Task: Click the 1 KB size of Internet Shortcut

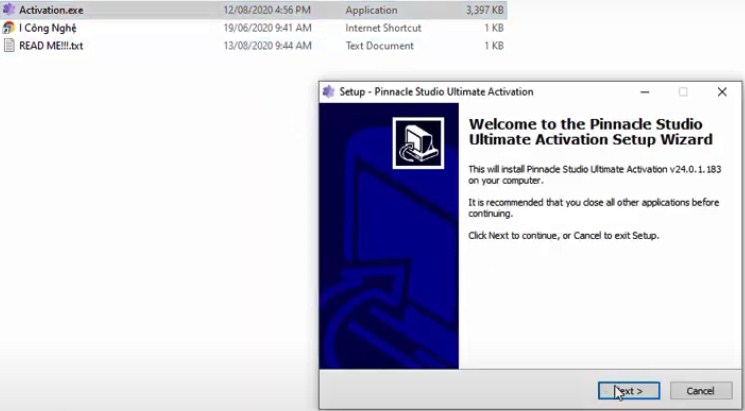Action: (x=494, y=28)
